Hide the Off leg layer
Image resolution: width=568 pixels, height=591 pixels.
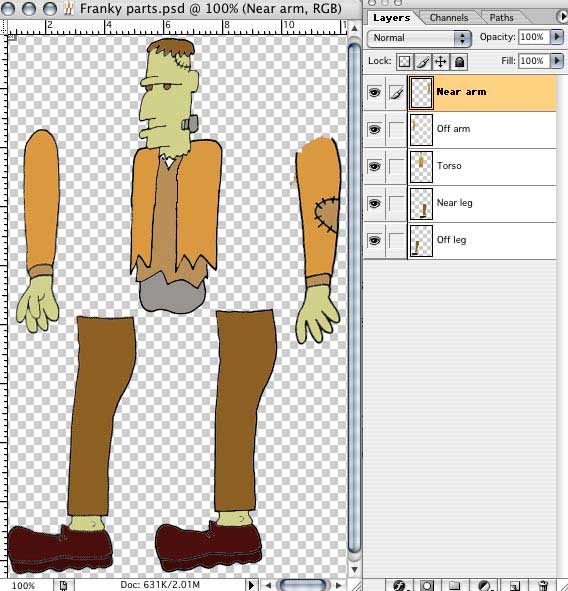coord(374,240)
